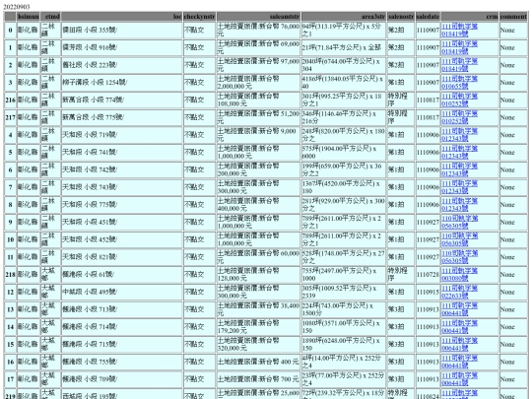Click area cell 1009.52平方公尺
This screenshot has height=399, width=532.
(x=344, y=293)
